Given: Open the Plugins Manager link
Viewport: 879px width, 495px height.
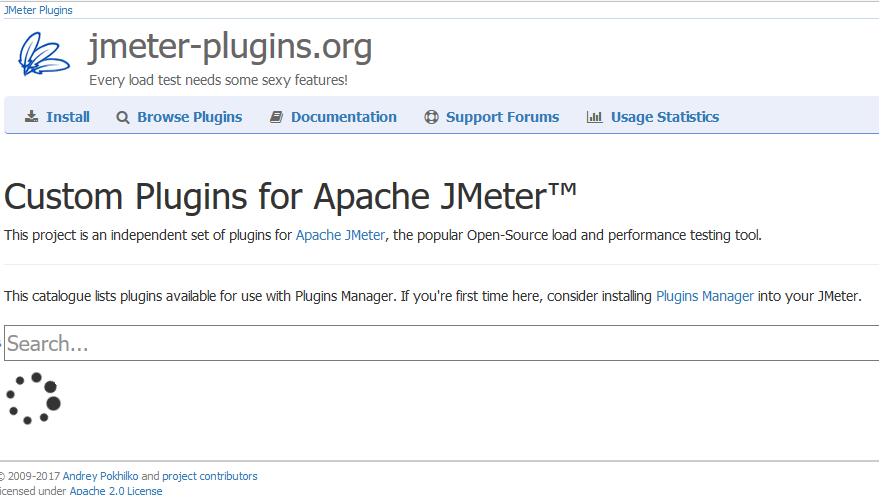Looking at the screenshot, I should [705, 296].
